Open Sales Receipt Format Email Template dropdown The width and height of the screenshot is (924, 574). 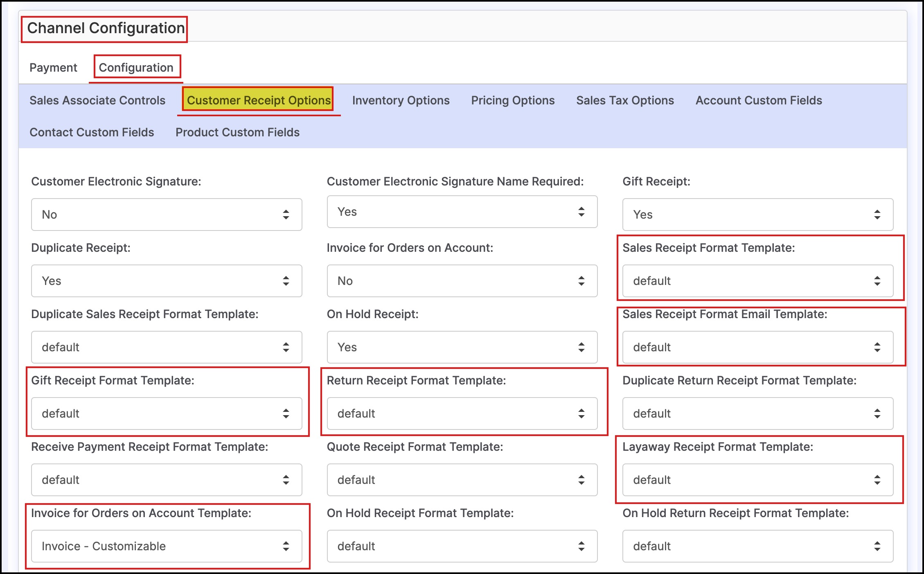758,347
